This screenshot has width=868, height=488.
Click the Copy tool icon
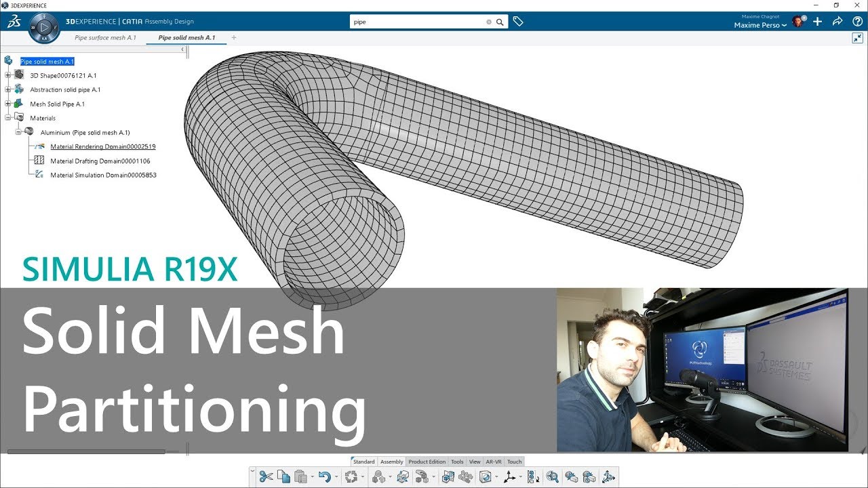283,476
